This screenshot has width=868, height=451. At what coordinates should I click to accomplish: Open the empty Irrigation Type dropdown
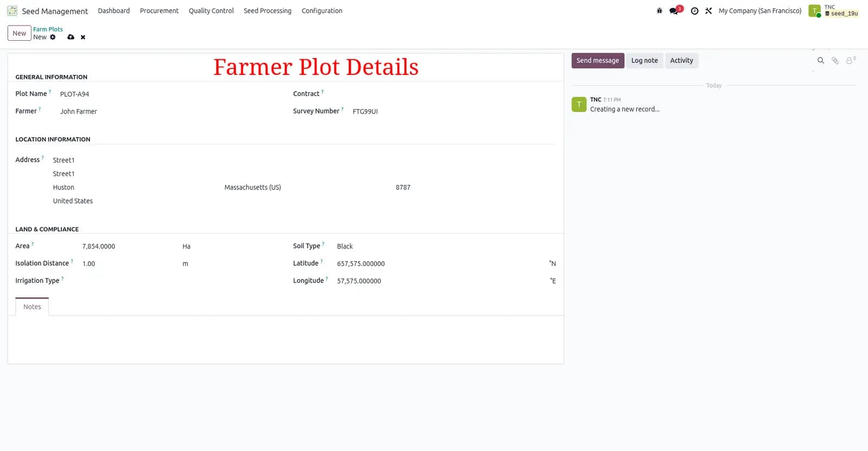coord(180,281)
